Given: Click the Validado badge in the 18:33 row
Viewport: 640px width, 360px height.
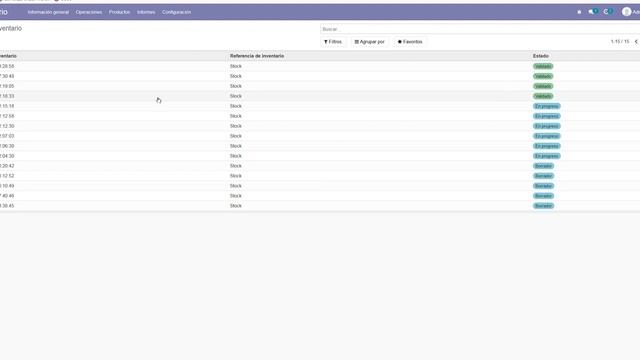Looking at the screenshot, I should point(543,96).
